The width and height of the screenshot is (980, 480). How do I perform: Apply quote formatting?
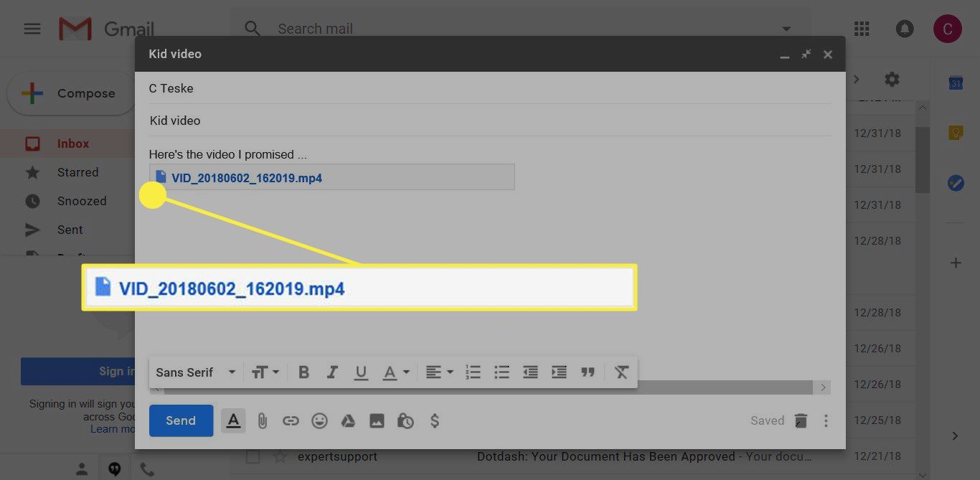(x=588, y=372)
